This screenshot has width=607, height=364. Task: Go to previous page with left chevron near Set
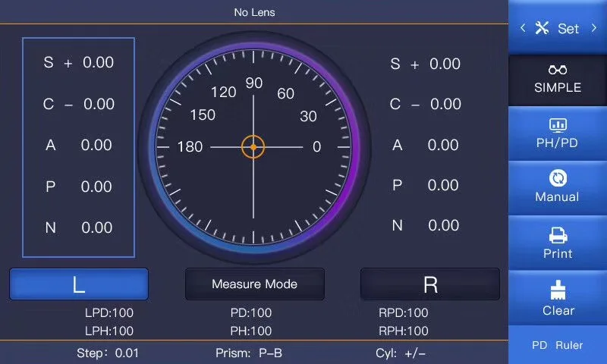523,28
